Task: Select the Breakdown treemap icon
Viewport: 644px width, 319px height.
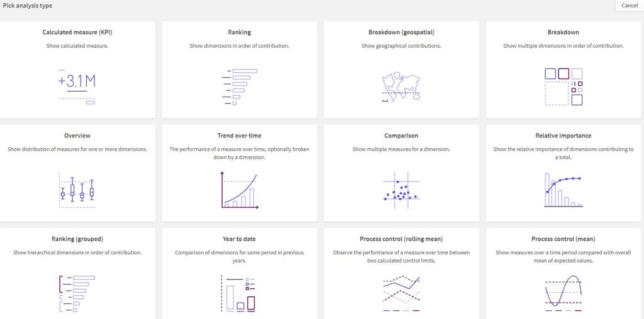Action: click(563, 86)
